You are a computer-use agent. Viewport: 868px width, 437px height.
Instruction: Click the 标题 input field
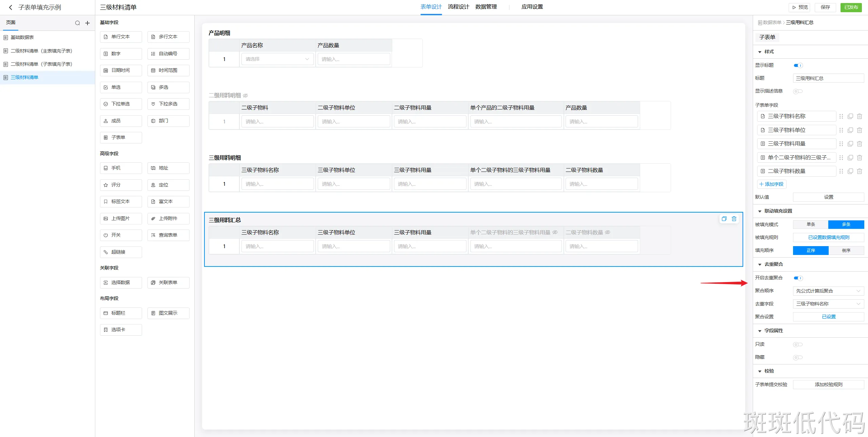[828, 78]
